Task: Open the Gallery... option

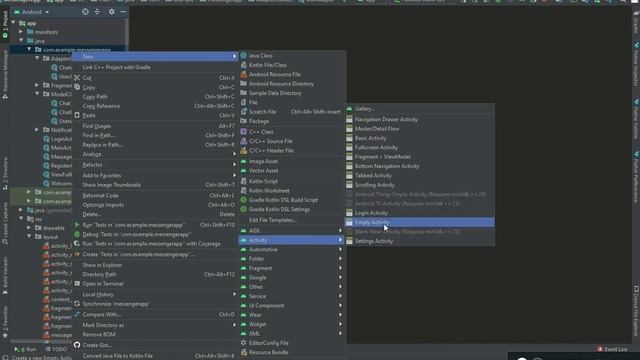Action: point(420,109)
